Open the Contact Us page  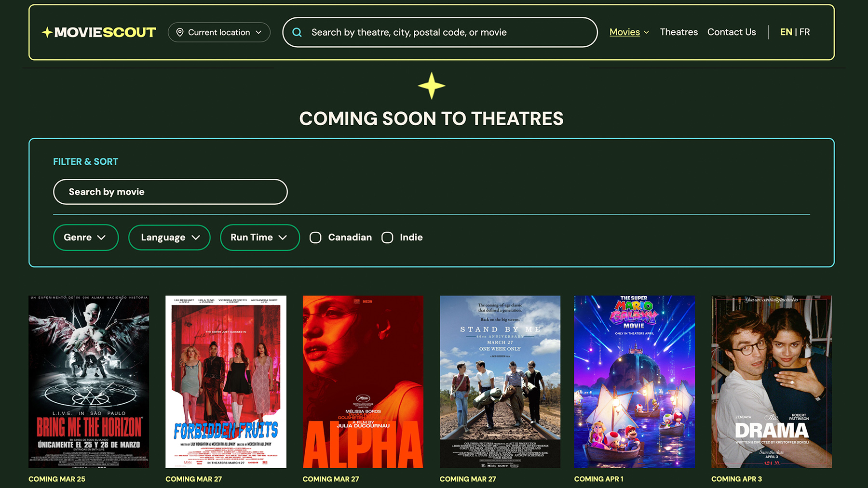(x=731, y=32)
